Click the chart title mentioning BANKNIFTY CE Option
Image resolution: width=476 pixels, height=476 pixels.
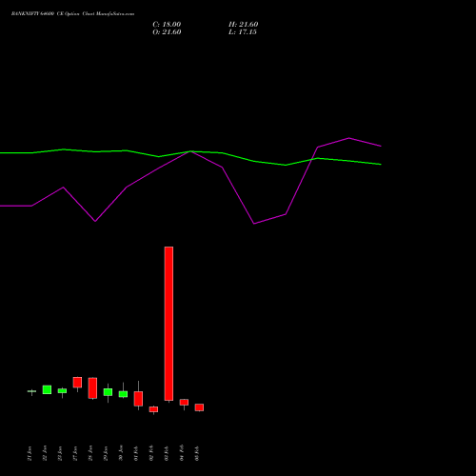tap(72, 14)
